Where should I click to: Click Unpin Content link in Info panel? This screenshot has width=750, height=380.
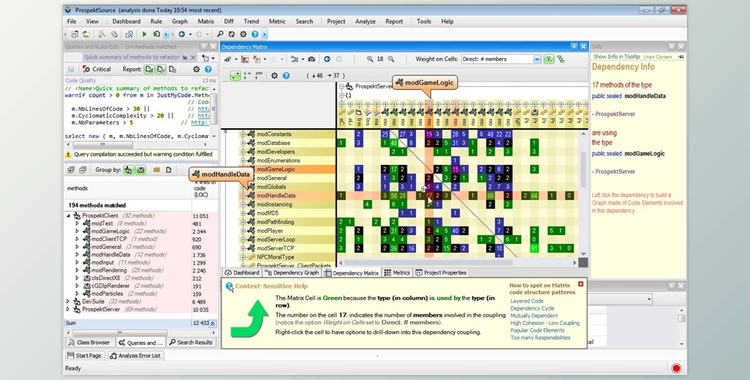(x=658, y=57)
